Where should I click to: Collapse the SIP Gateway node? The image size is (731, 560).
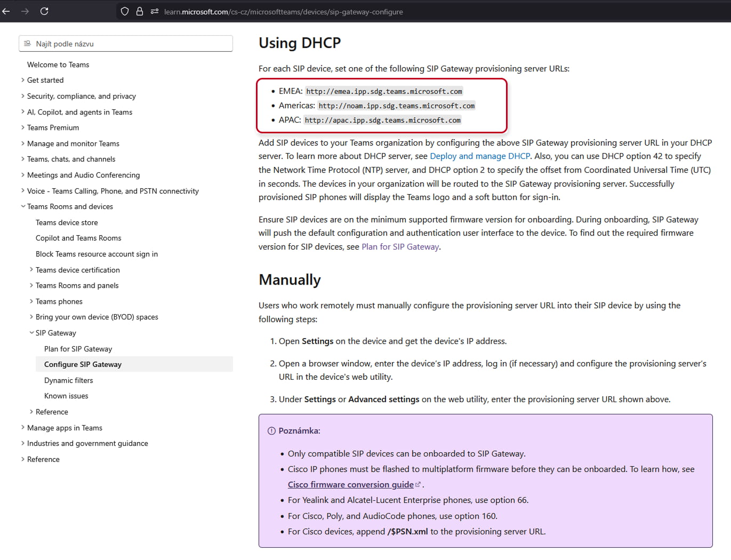point(55,333)
